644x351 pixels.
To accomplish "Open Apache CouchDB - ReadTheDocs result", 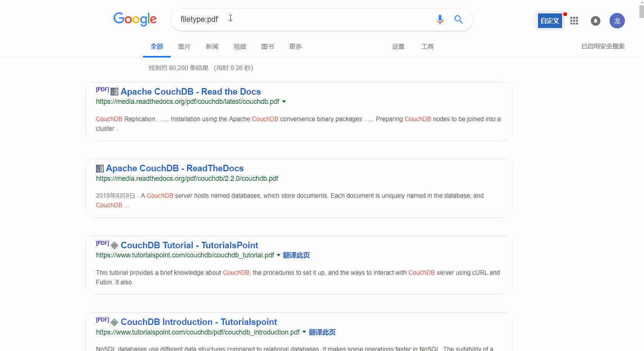I will pyautogui.click(x=174, y=168).
